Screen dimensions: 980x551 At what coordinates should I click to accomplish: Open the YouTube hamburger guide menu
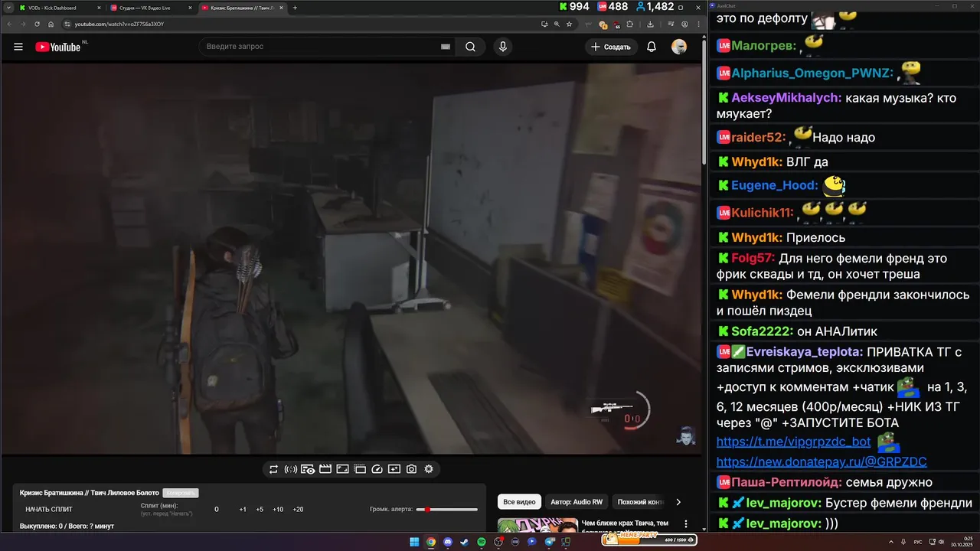tap(18, 47)
